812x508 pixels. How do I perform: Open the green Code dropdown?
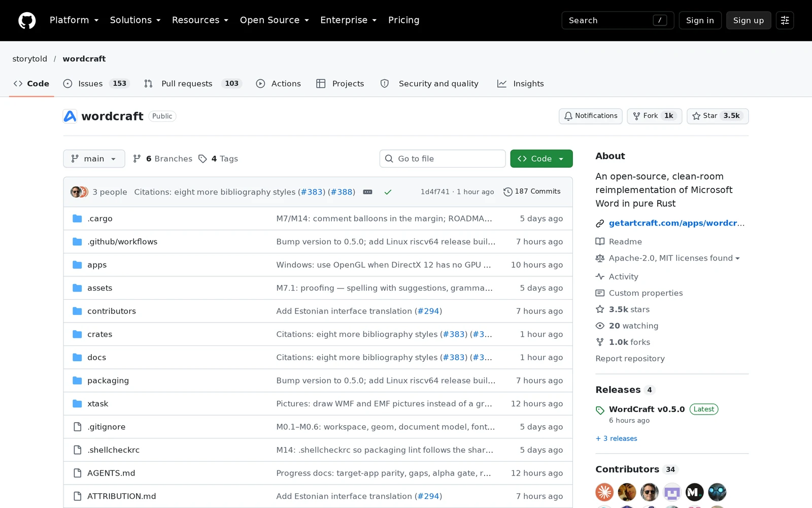click(x=542, y=158)
